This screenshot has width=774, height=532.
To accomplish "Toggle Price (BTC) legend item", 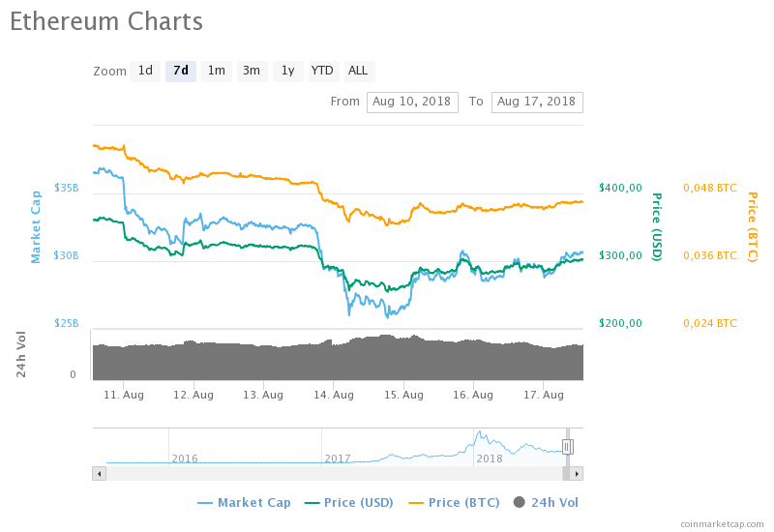I will tap(455, 502).
